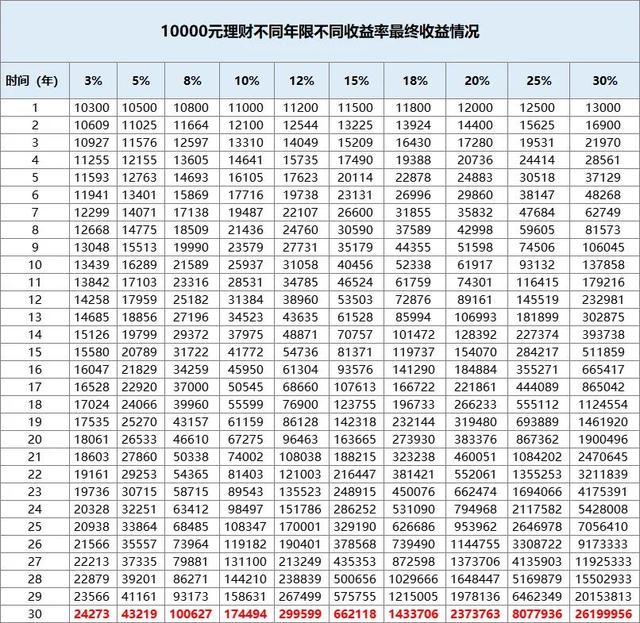The width and height of the screenshot is (640, 623).
Task: Click red total 100627 in year 30
Action: pyautogui.click(x=191, y=614)
